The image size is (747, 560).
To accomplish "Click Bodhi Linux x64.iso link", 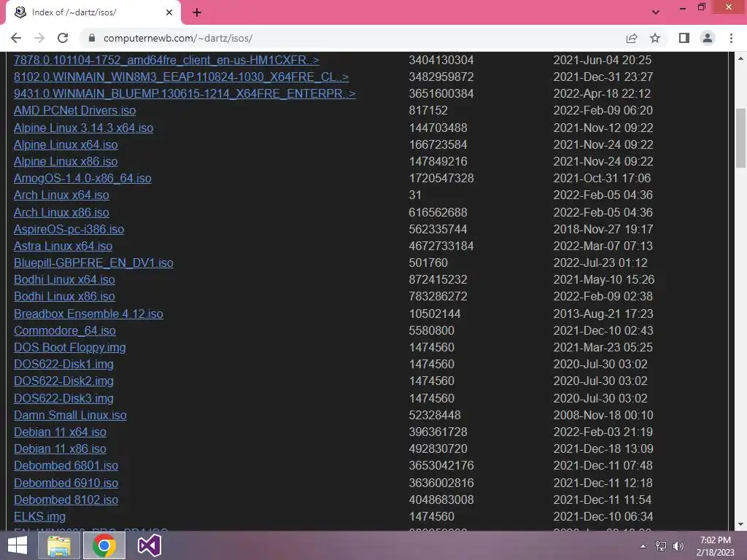I will [64, 279].
